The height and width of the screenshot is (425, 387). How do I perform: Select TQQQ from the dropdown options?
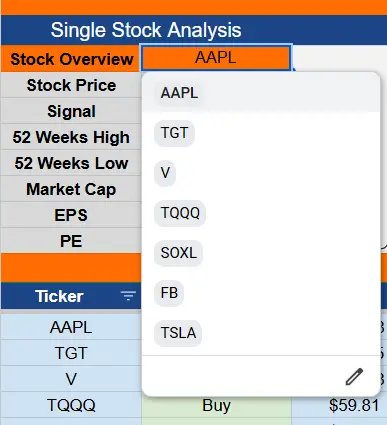(x=180, y=213)
